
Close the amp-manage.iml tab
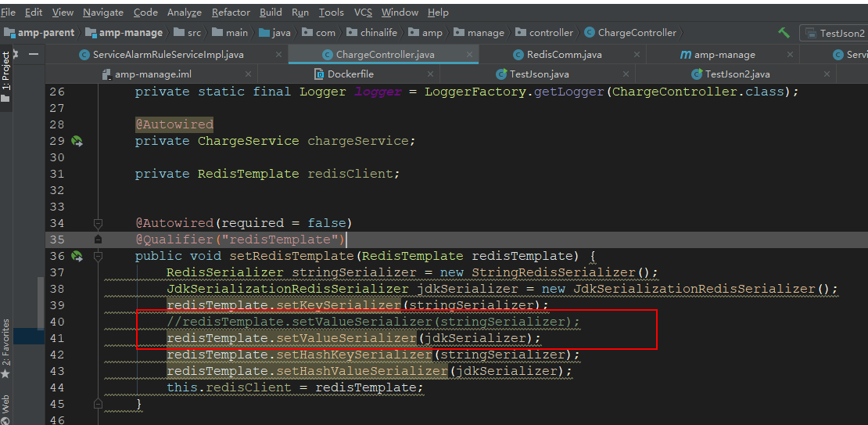(x=247, y=74)
